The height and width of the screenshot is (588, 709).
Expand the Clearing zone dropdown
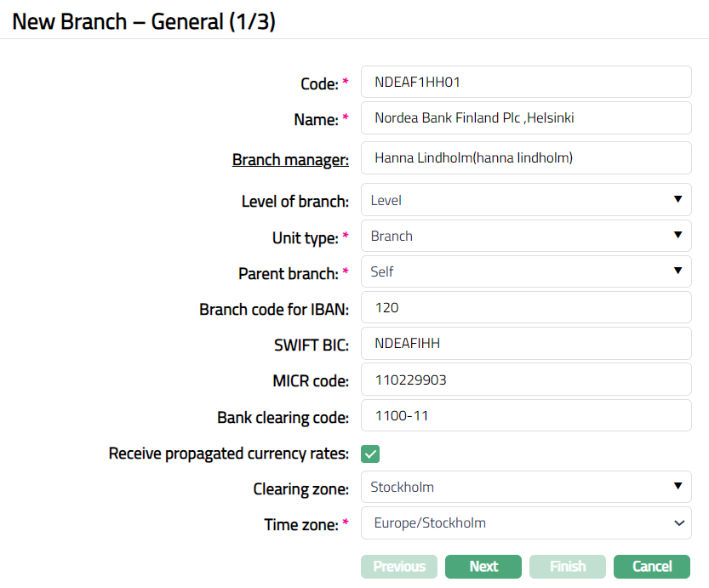click(525, 488)
